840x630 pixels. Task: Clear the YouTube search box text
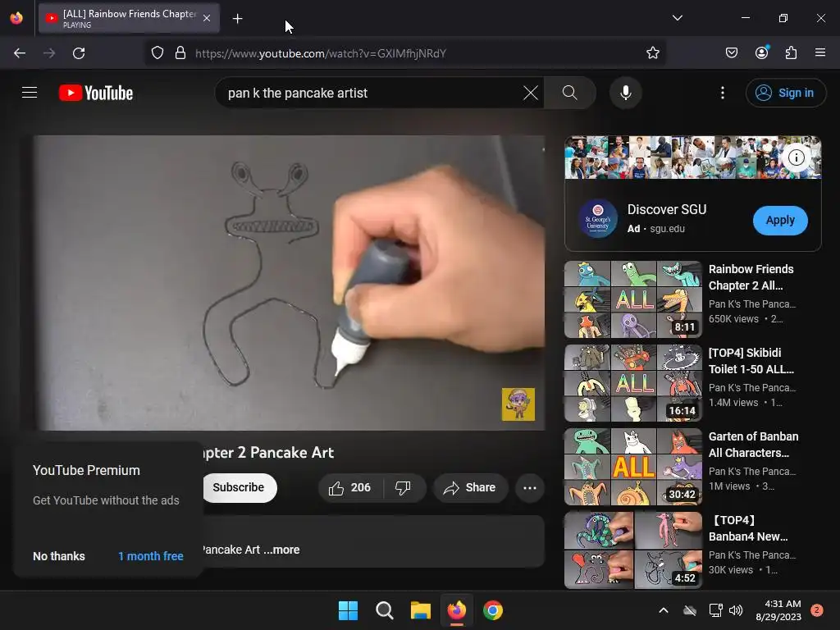pos(531,93)
